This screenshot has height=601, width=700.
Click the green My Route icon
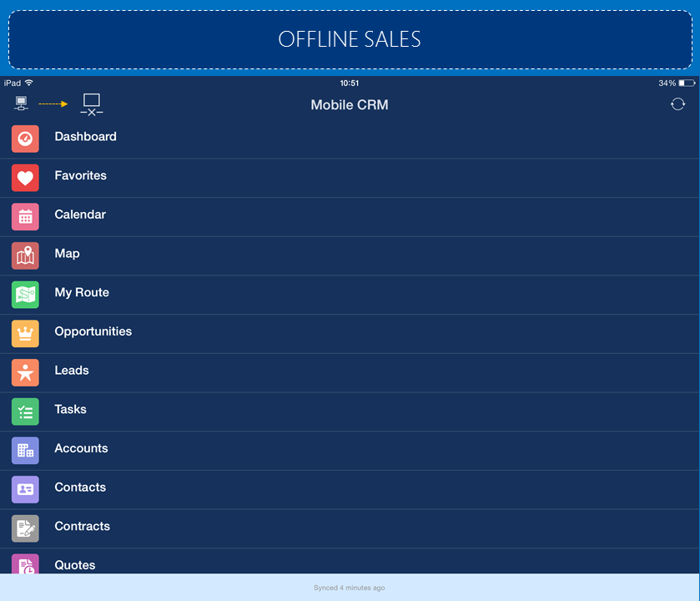click(x=25, y=295)
